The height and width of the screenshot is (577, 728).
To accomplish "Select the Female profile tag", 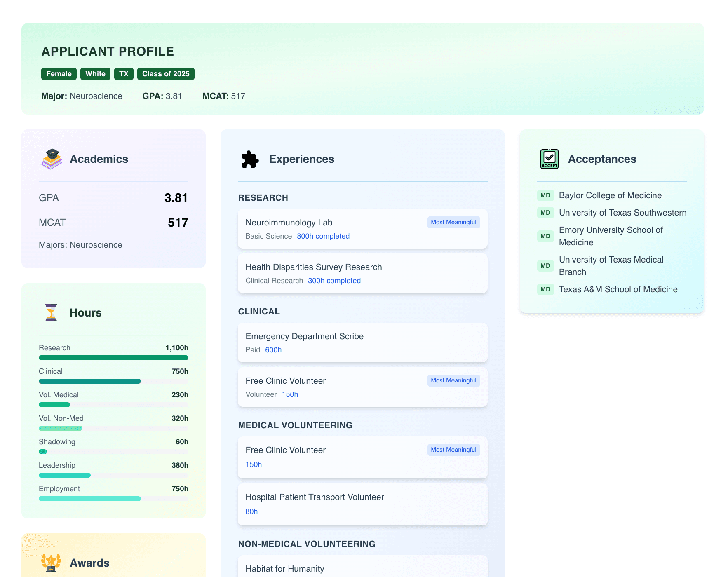I will 59,74.
